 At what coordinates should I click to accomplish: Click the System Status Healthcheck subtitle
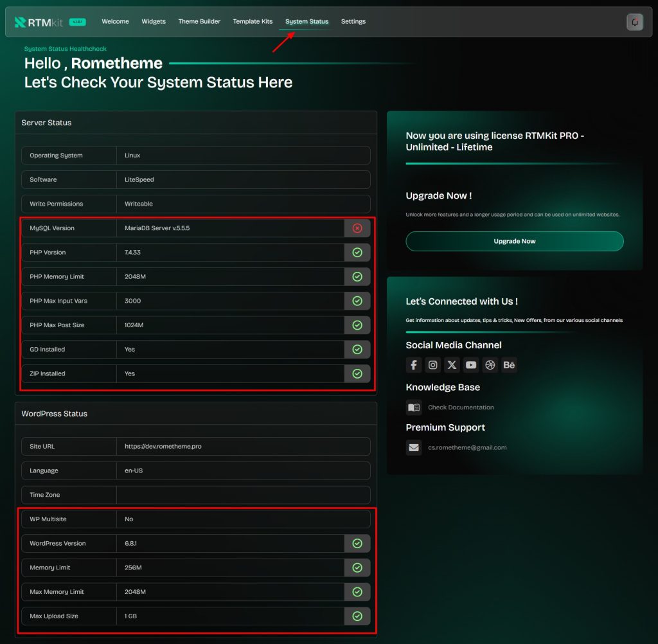[x=66, y=49]
